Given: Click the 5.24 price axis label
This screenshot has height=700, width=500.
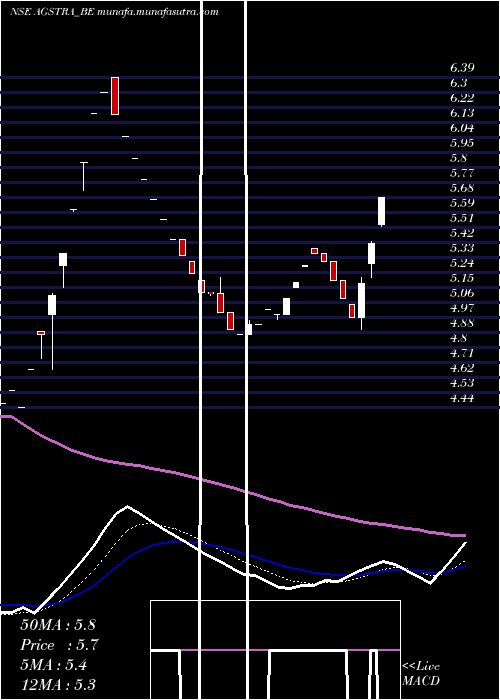Looking at the screenshot, I should pyautogui.click(x=462, y=263).
